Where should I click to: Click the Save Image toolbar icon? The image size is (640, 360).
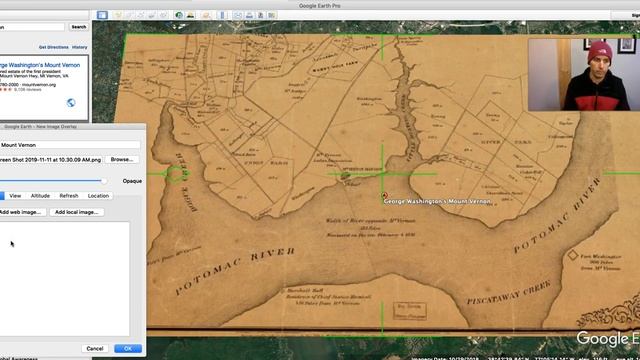261,15
